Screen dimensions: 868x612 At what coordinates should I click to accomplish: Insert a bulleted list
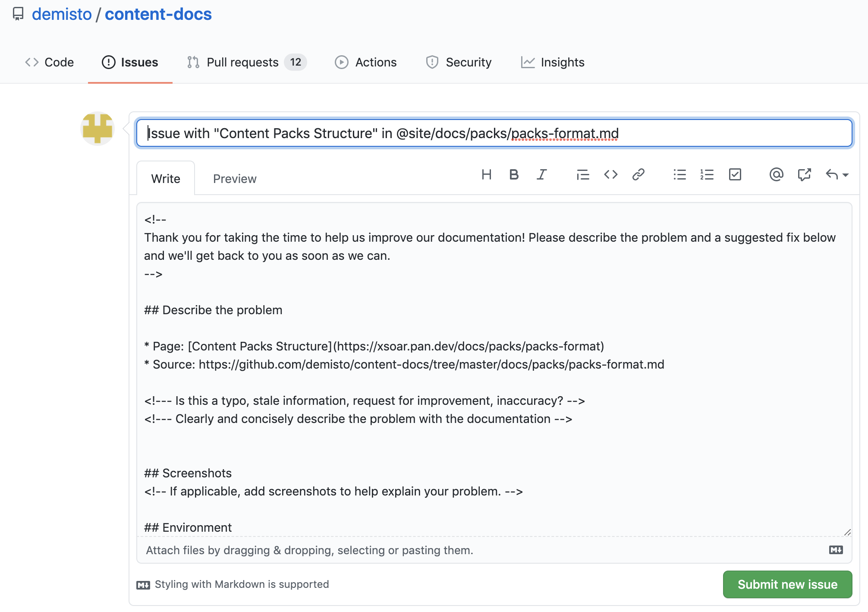(x=679, y=174)
